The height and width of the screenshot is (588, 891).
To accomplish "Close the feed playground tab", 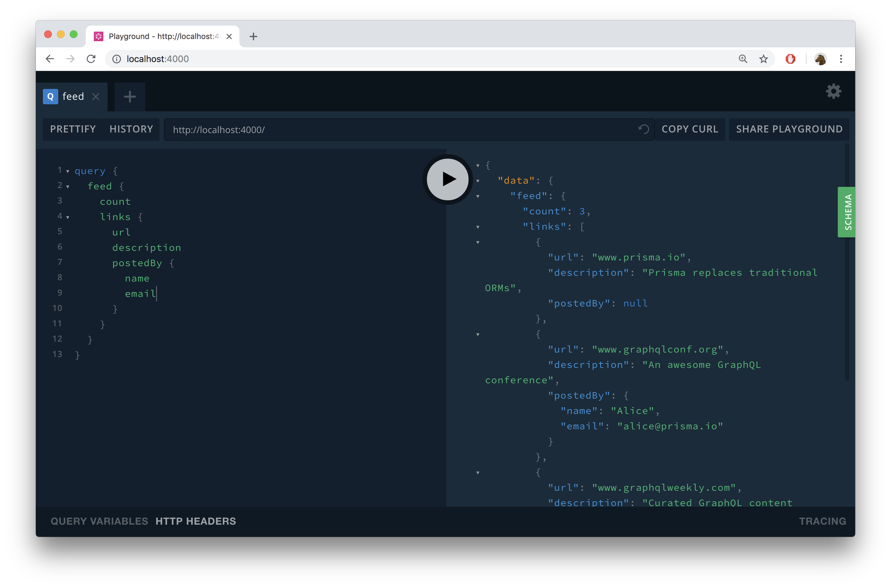I will tap(96, 97).
